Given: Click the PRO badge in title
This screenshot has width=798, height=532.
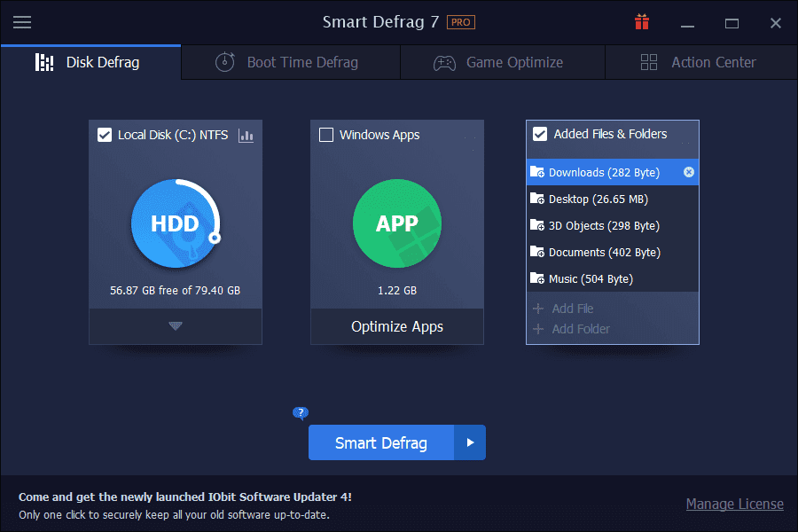Looking at the screenshot, I should [x=460, y=22].
